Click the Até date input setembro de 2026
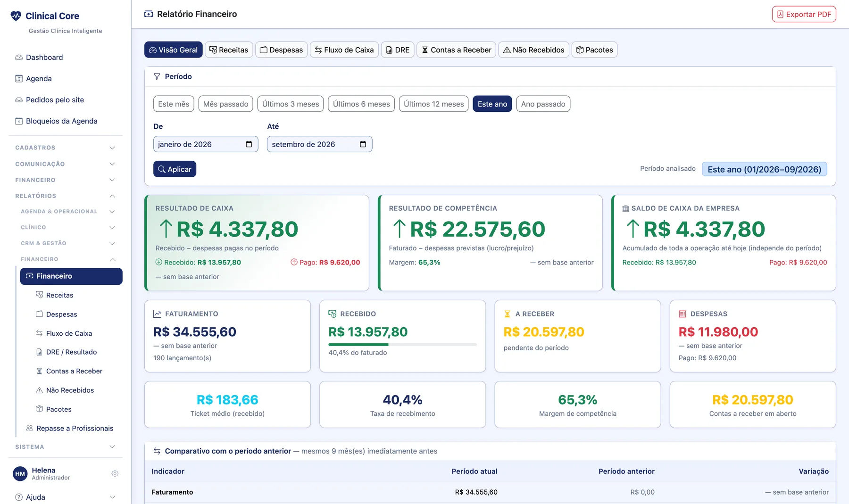The height and width of the screenshot is (504, 849). (x=319, y=144)
